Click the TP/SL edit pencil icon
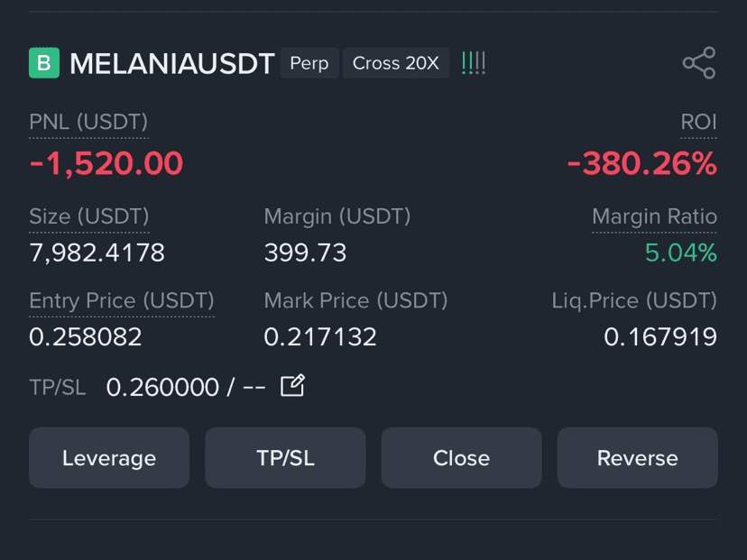Image resolution: width=747 pixels, height=560 pixels. tap(292, 386)
